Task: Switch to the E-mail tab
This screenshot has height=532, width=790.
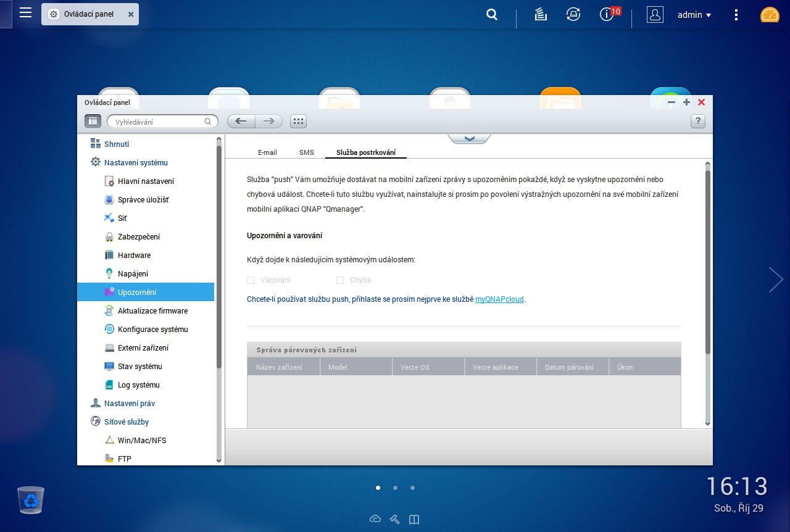Action: tap(267, 152)
